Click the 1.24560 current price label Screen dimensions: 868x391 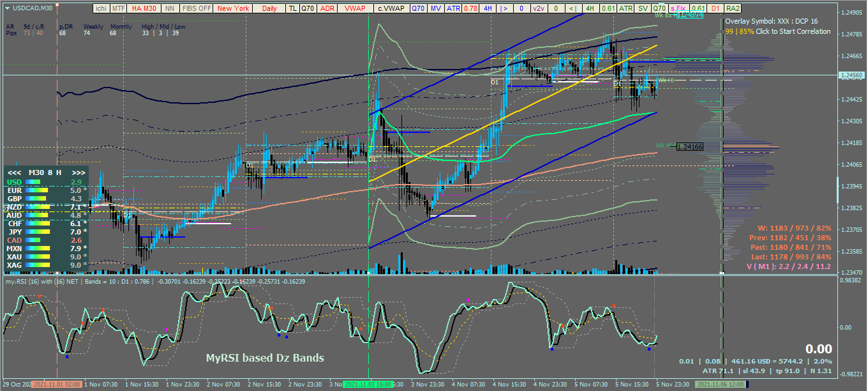click(851, 75)
